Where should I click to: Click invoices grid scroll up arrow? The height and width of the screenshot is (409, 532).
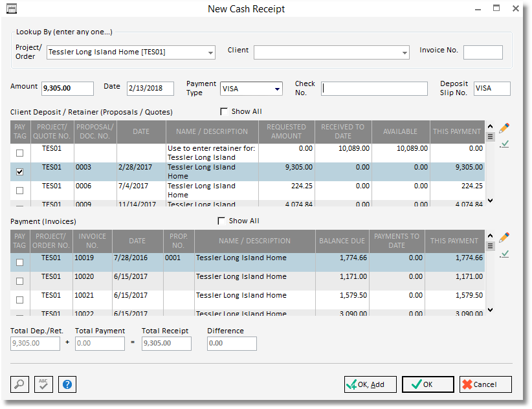pyautogui.click(x=491, y=236)
